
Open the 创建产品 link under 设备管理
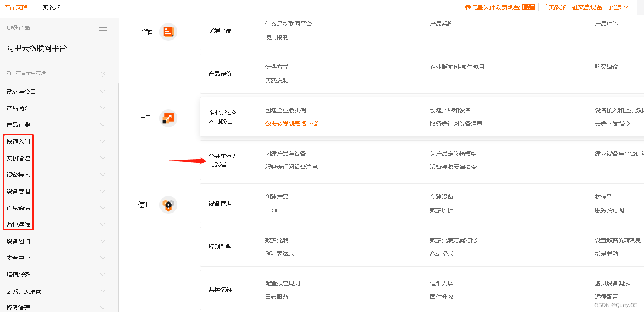[277, 197]
